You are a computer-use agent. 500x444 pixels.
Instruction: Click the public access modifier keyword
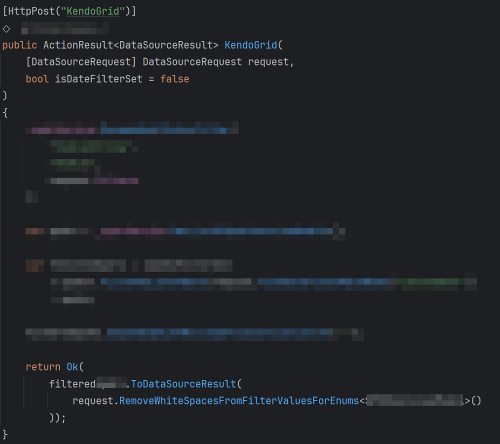pos(20,45)
